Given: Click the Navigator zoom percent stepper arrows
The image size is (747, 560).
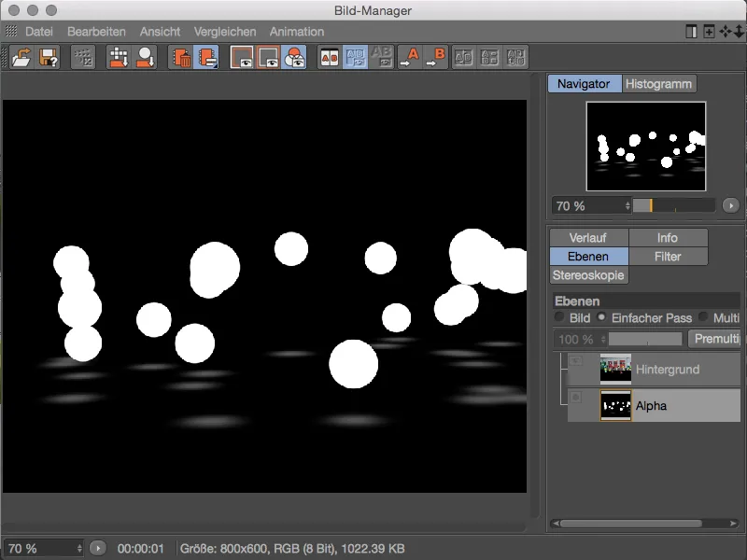Looking at the screenshot, I should click(x=627, y=205).
